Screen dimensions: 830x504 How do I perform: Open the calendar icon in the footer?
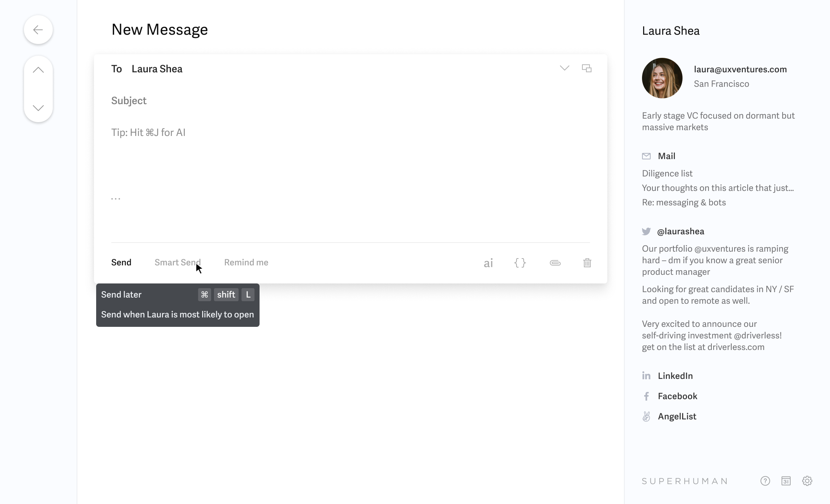786,481
